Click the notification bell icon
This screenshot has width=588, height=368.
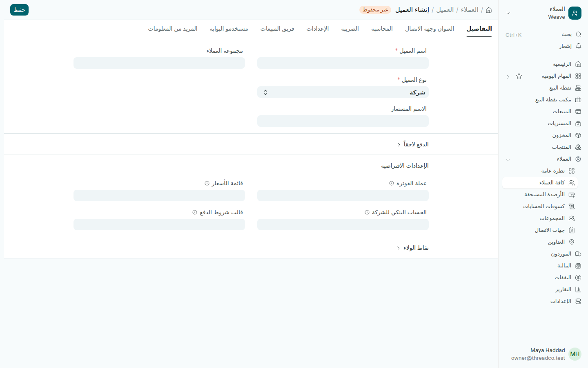coord(578,46)
